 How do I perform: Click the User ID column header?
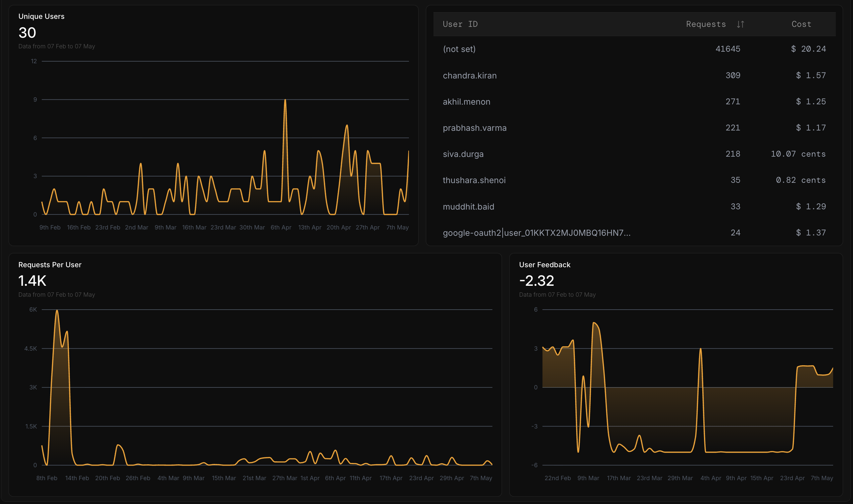click(x=460, y=25)
